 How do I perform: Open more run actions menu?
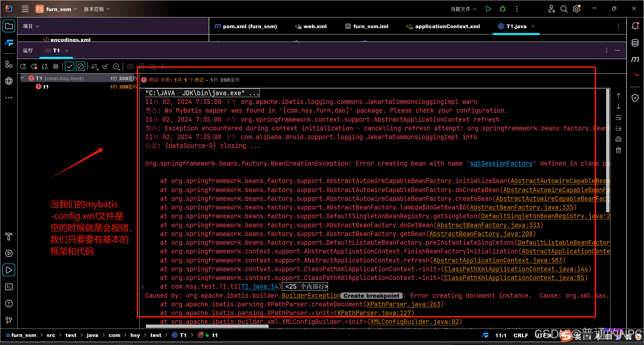click(517, 9)
